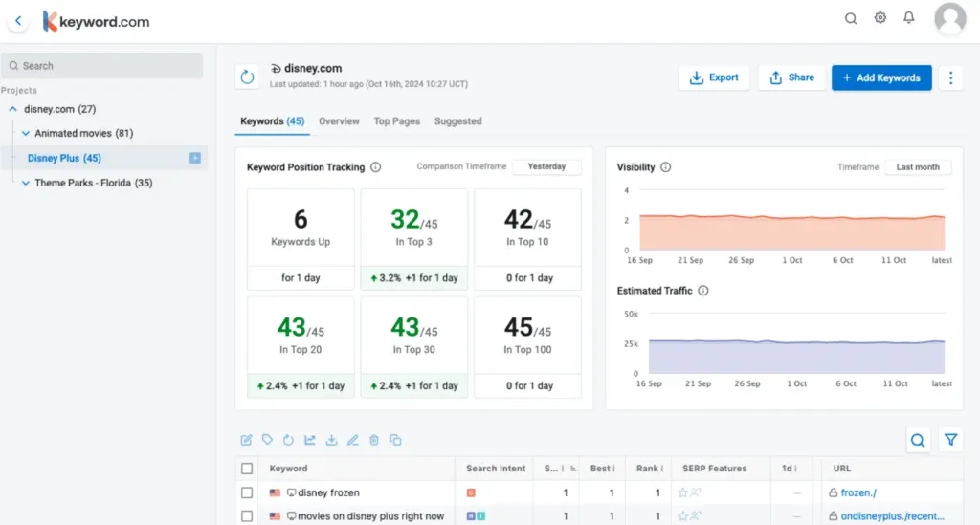
Task: Toggle the select-all checkbox in table header
Action: pyautogui.click(x=247, y=469)
